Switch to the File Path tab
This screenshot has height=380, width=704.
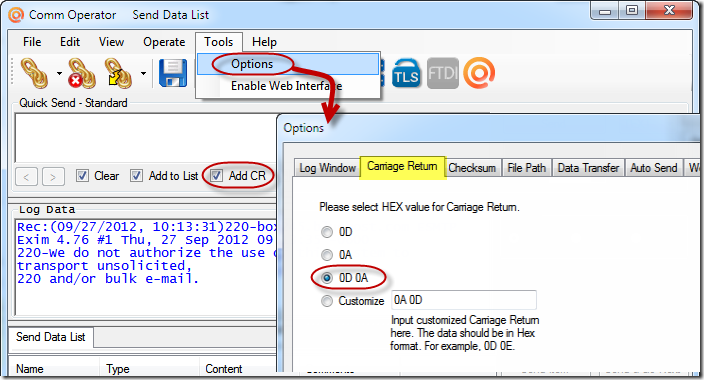point(527,168)
